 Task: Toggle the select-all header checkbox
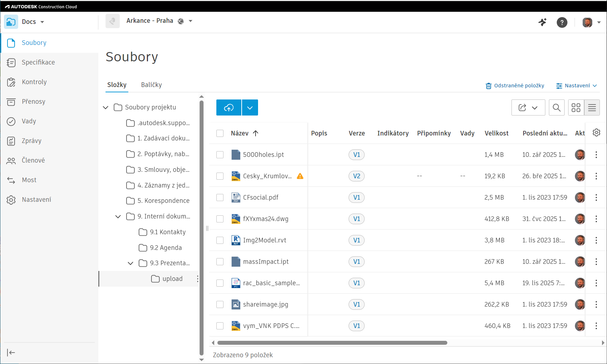220,133
